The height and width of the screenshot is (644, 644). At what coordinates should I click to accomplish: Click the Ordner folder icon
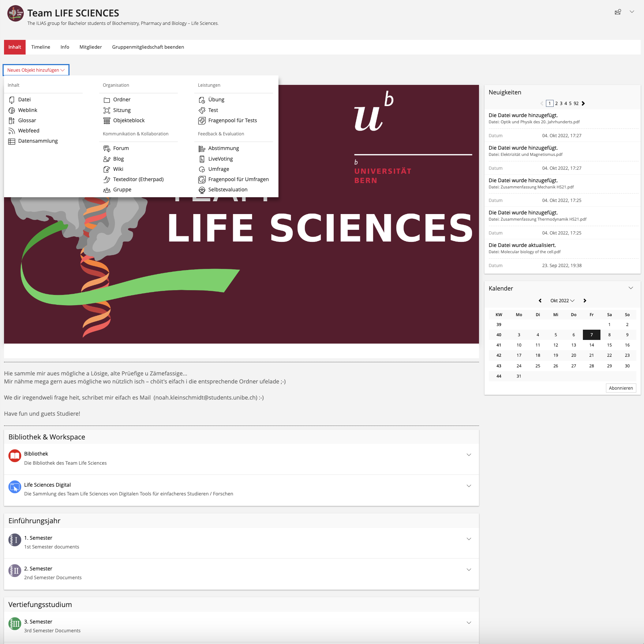pyautogui.click(x=107, y=100)
